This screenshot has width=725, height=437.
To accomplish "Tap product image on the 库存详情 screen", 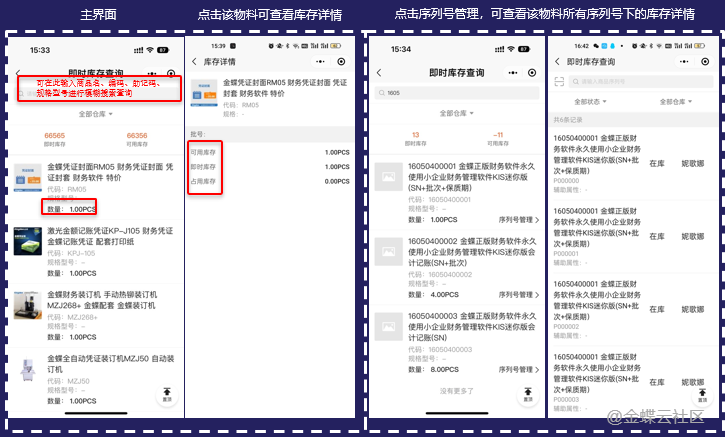I will (x=204, y=92).
